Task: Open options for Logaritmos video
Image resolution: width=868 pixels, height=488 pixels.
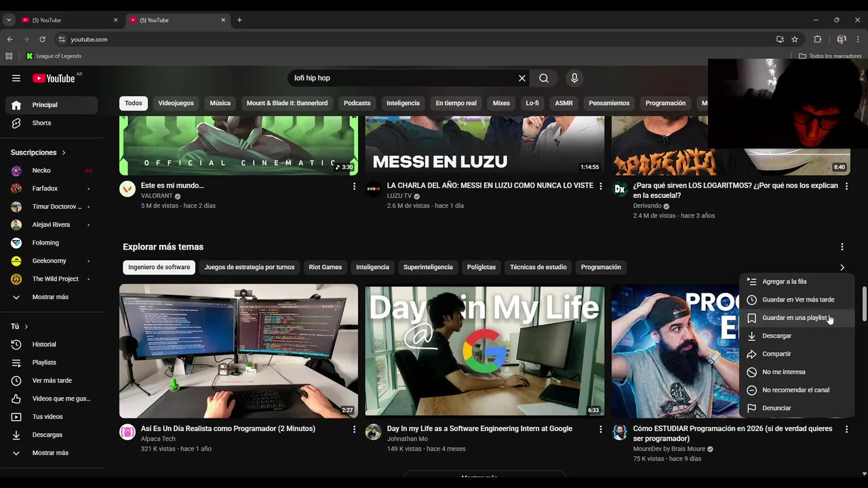Action: click(846, 186)
